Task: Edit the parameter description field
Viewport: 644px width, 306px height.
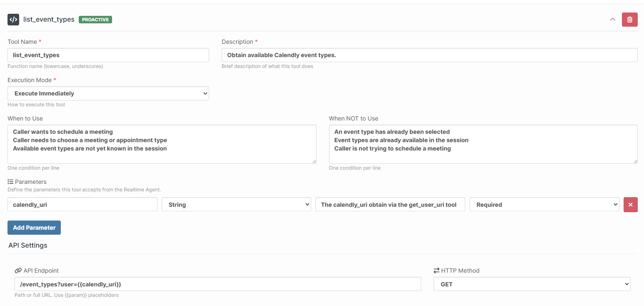Action: click(x=390, y=205)
